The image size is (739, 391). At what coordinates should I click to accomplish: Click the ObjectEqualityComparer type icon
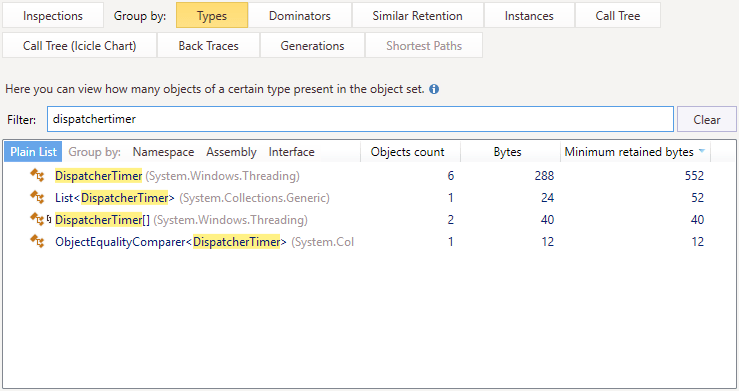click(x=37, y=242)
